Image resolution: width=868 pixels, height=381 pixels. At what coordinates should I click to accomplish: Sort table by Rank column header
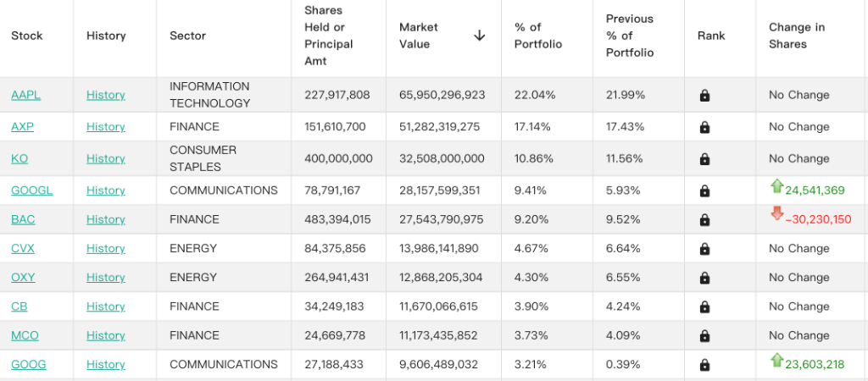(x=711, y=36)
